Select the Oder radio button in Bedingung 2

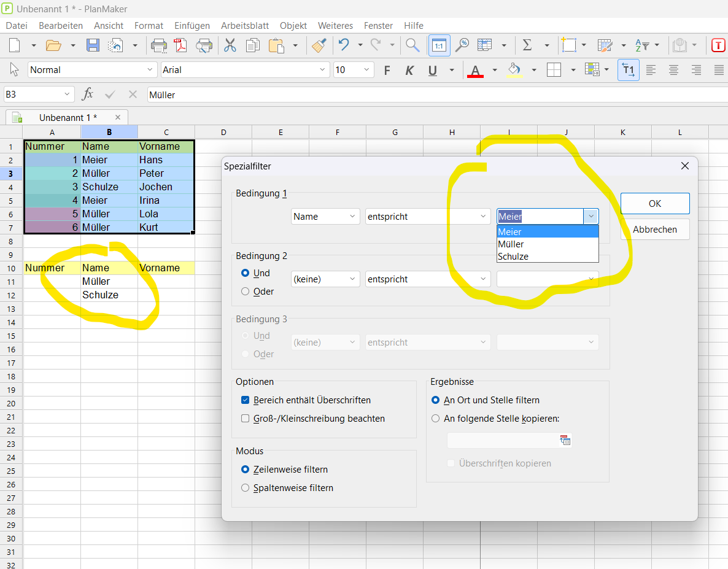(245, 292)
